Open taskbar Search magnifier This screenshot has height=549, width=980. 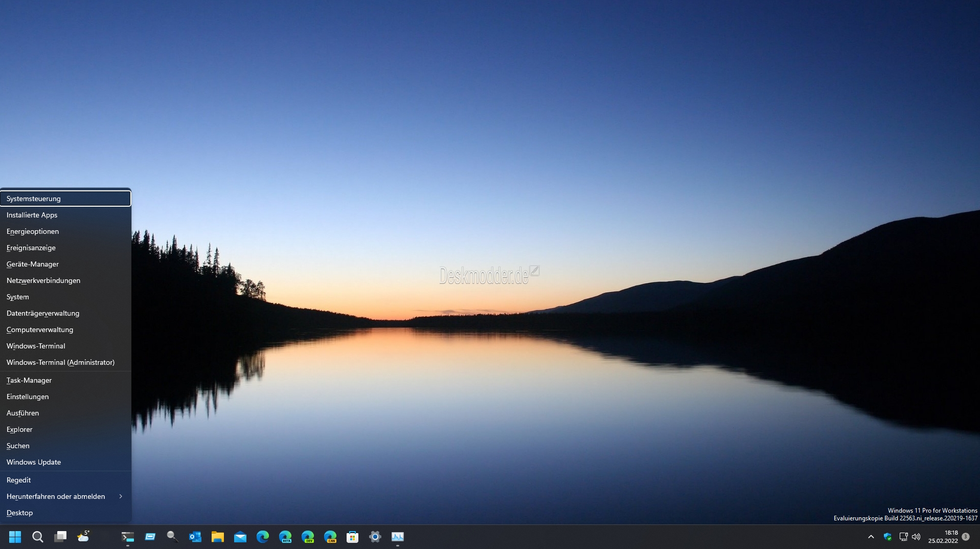point(38,537)
